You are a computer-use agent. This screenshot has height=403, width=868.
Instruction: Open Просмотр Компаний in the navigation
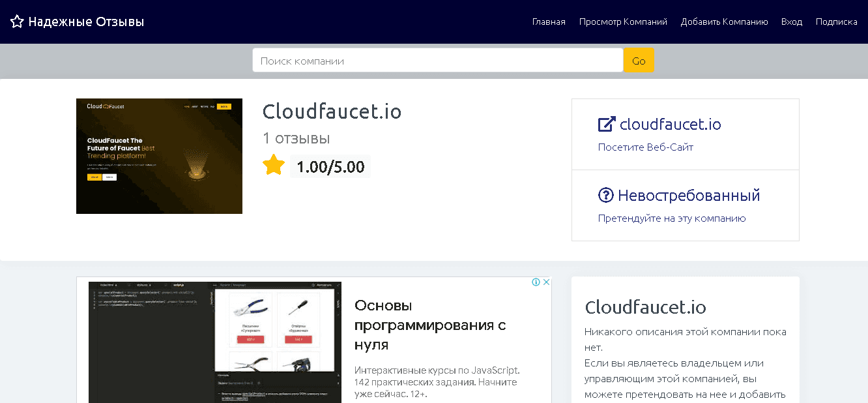pyautogui.click(x=623, y=22)
